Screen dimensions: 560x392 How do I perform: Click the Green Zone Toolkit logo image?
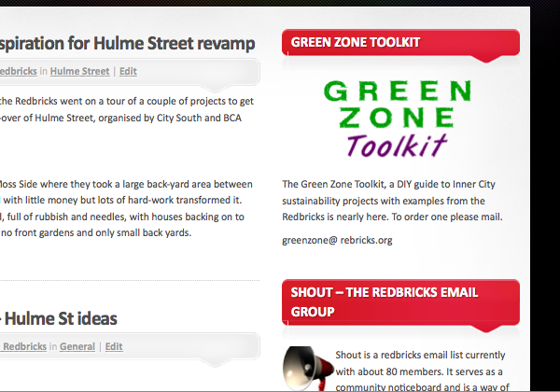(396, 117)
